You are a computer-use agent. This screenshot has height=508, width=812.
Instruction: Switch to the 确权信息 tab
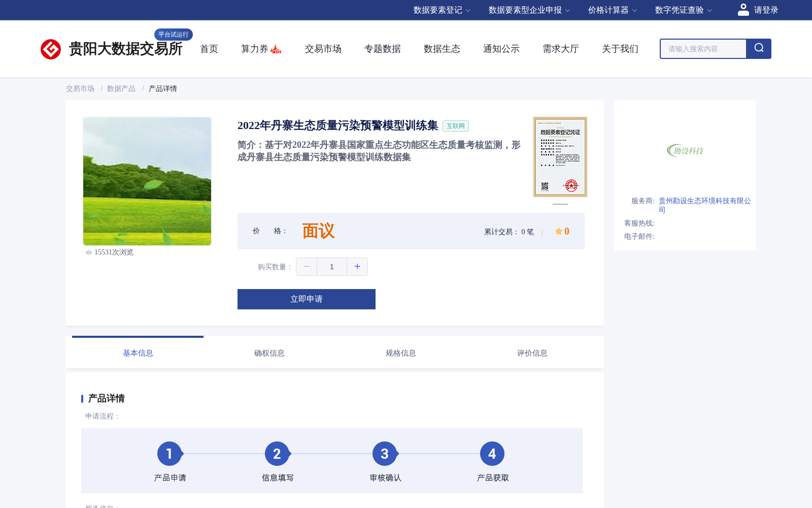click(269, 353)
